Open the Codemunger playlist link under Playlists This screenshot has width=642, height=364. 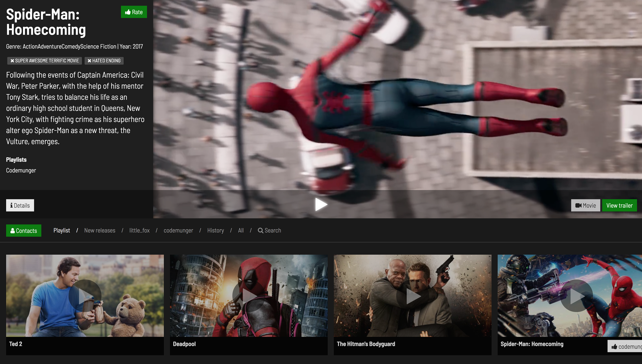tap(21, 170)
